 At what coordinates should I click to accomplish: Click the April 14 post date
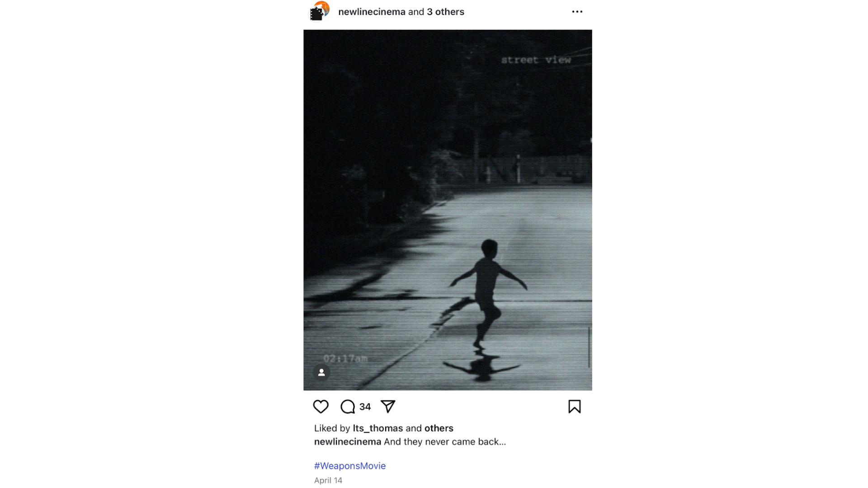pyautogui.click(x=328, y=480)
